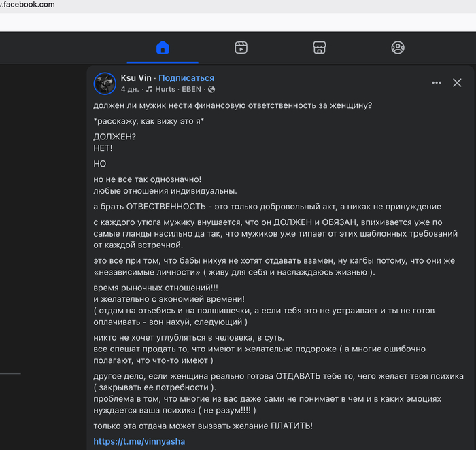The height and width of the screenshot is (450, 476).
Task: Open the post's '4 дн.' timestamp
Action: pyautogui.click(x=131, y=89)
